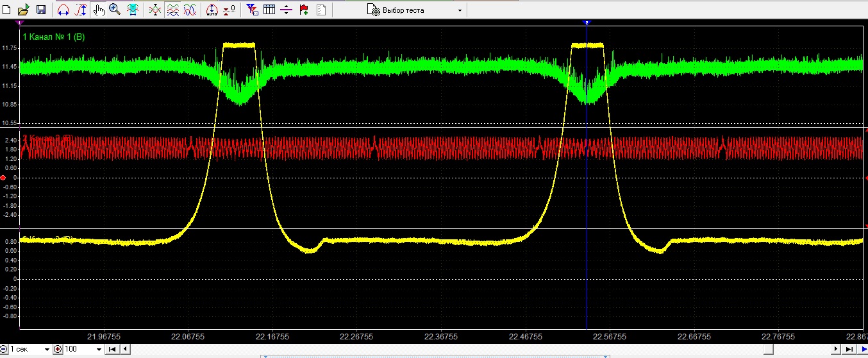Image resolution: width=868 pixels, height=358 pixels.
Task: Toggle the stacked waveforms display mode
Action: pos(172,10)
